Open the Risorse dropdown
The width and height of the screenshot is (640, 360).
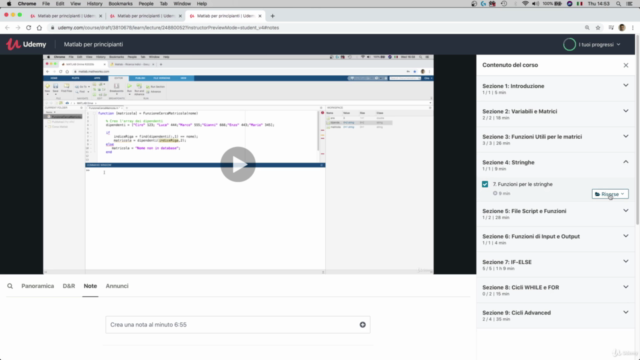(610, 194)
